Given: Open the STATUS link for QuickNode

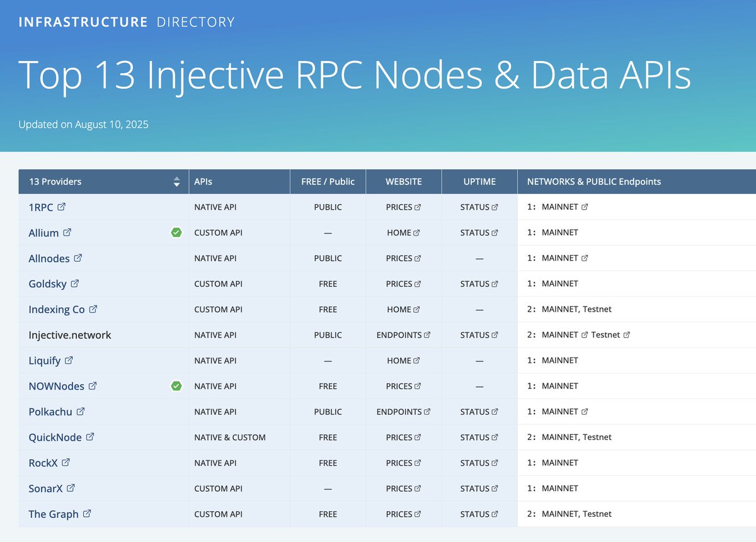Looking at the screenshot, I should pos(479,438).
